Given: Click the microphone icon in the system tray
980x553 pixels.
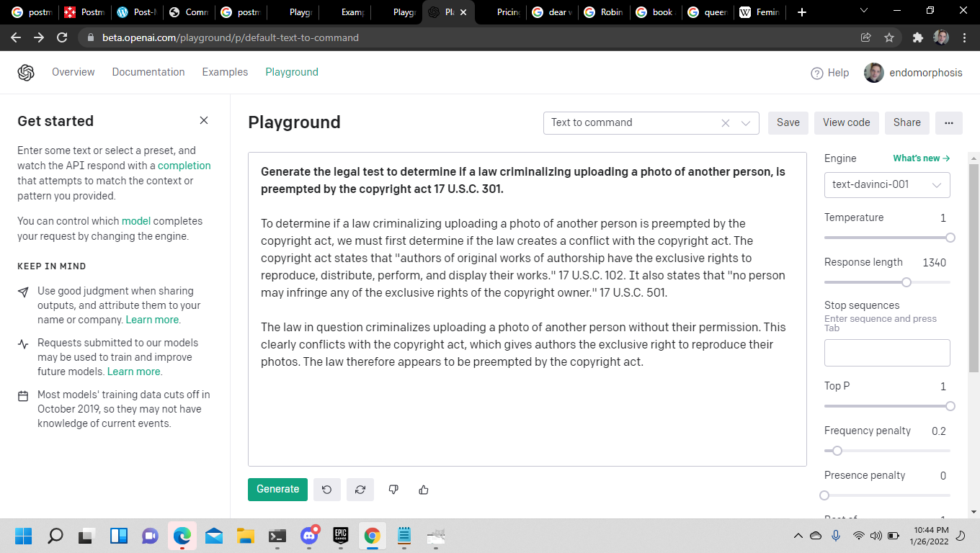Looking at the screenshot, I should (x=836, y=536).
